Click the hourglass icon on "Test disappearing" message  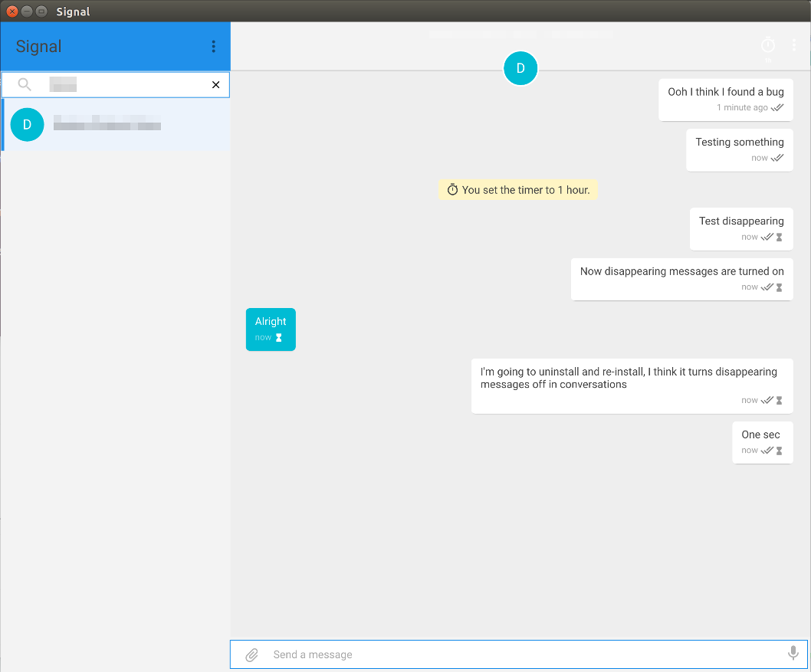tap(780, 238)
